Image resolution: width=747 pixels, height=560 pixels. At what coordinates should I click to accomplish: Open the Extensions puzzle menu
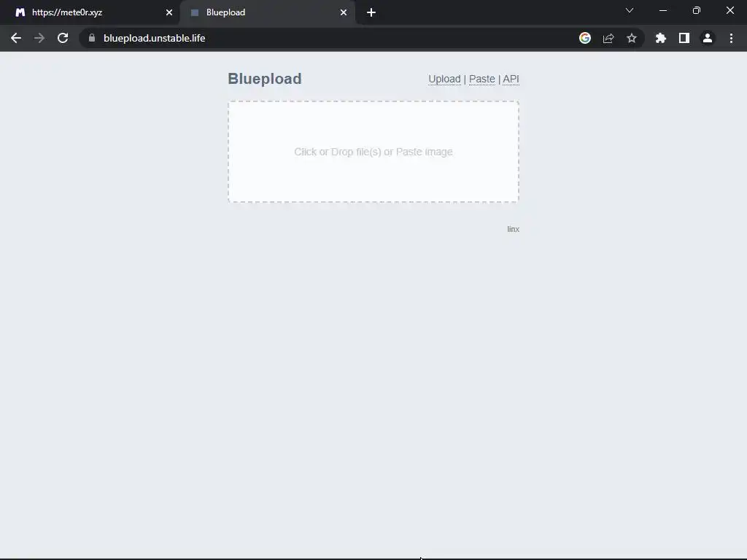click(661, 38)
